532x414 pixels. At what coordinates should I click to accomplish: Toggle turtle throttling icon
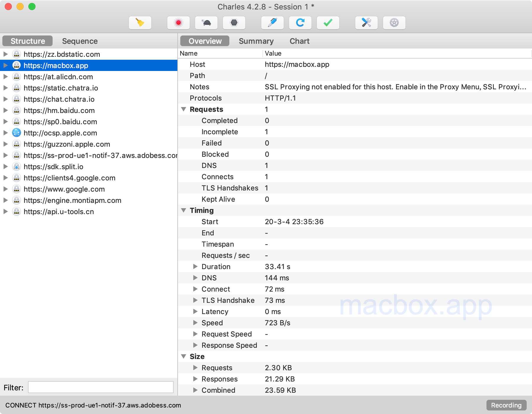[206, 23]
